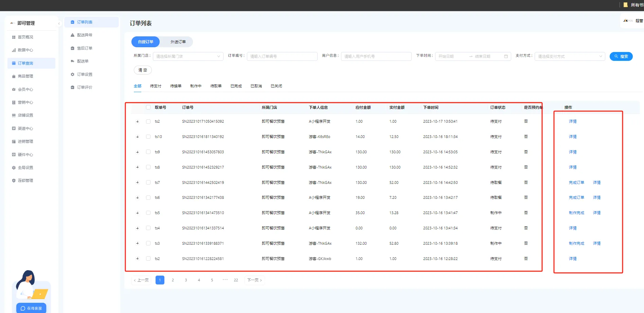Click the 订单设置 gear icon
The height and width of the screenshot is (313, 644).
pos(72,74)
